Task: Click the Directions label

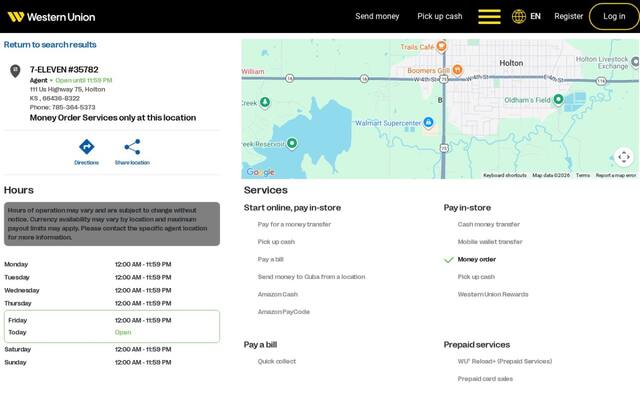Action: tap(87, 162)
